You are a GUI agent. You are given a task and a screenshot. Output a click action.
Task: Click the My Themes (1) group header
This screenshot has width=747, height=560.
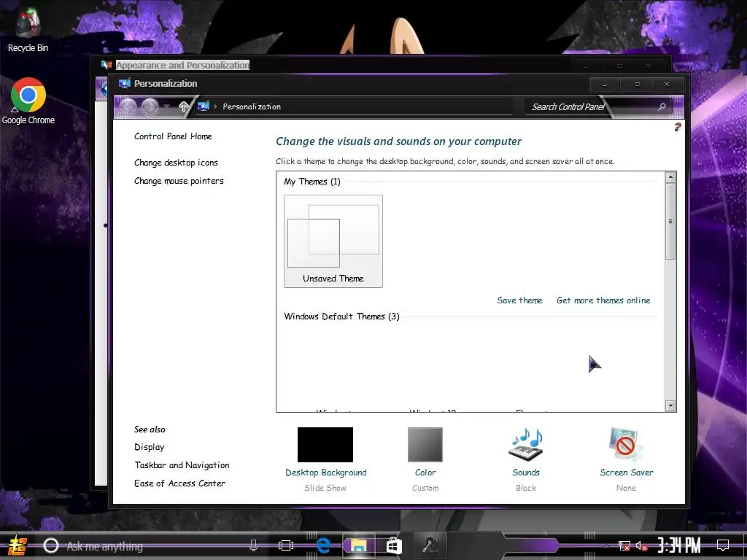pos(312,182)
